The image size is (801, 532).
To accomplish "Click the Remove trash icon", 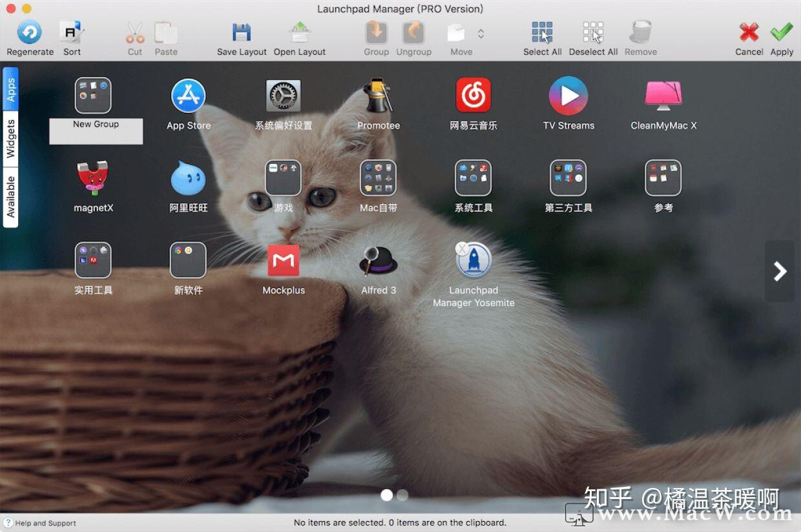I will point(640,31).
